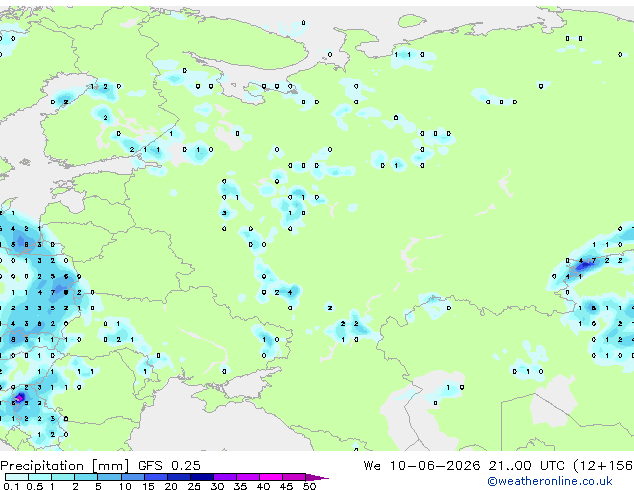Pick the 1–2 mm legend color swatch
634x490 pixels.
click(63, 477)
